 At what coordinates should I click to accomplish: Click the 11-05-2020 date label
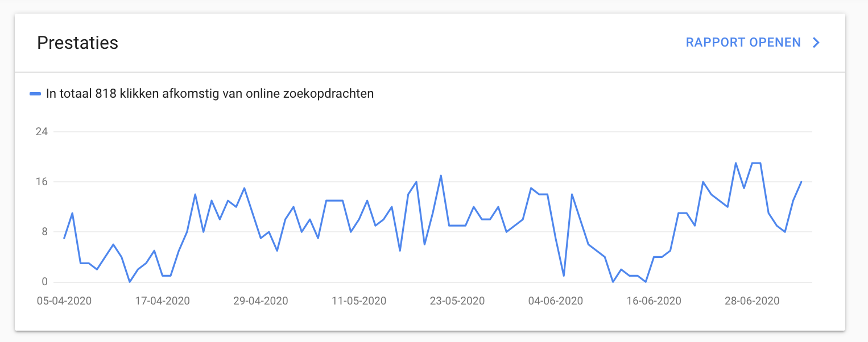pos(359,301)
